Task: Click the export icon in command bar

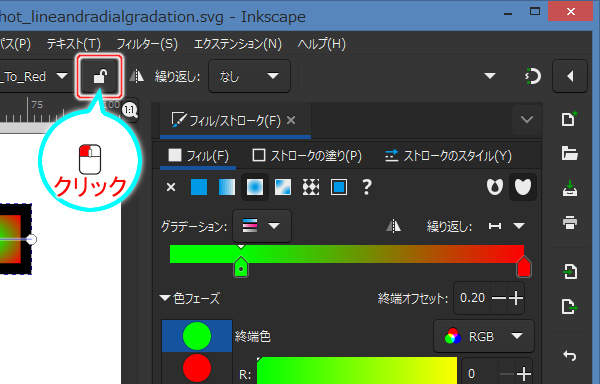Action: coord(570,306)
